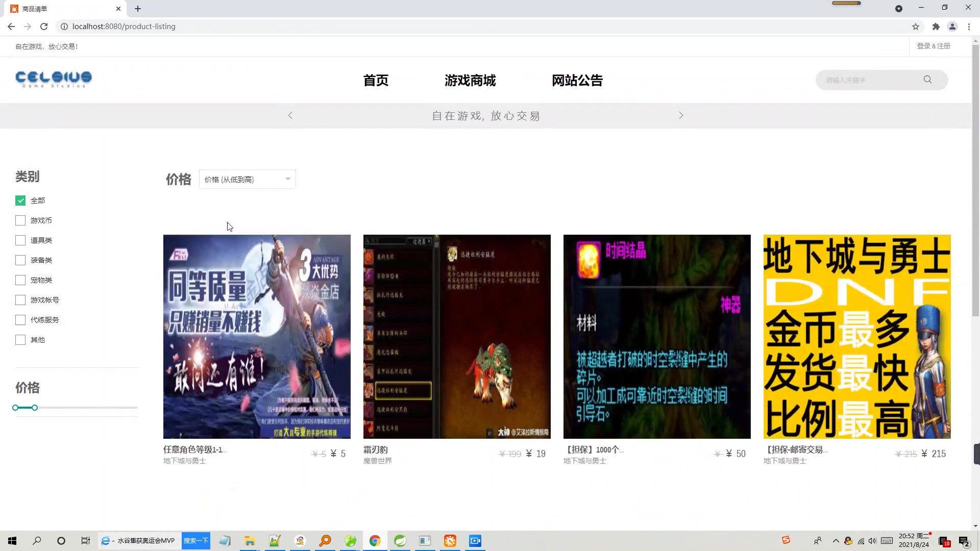The image size is (980, 551).
Task: Open the browser extensions icon
Action: [936, 27]
